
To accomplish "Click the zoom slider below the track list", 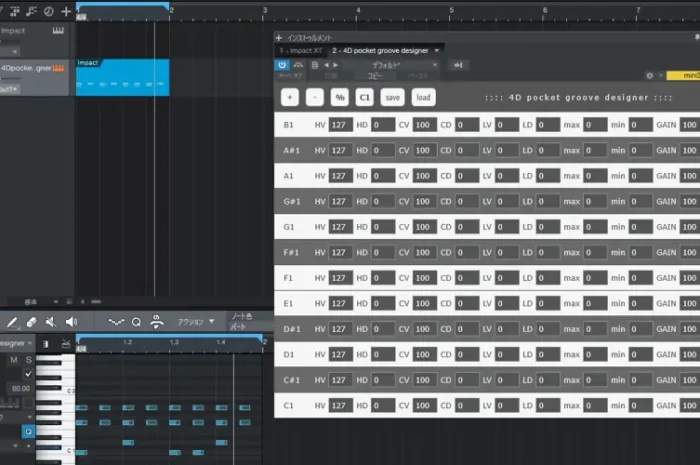I will [96, 302].
